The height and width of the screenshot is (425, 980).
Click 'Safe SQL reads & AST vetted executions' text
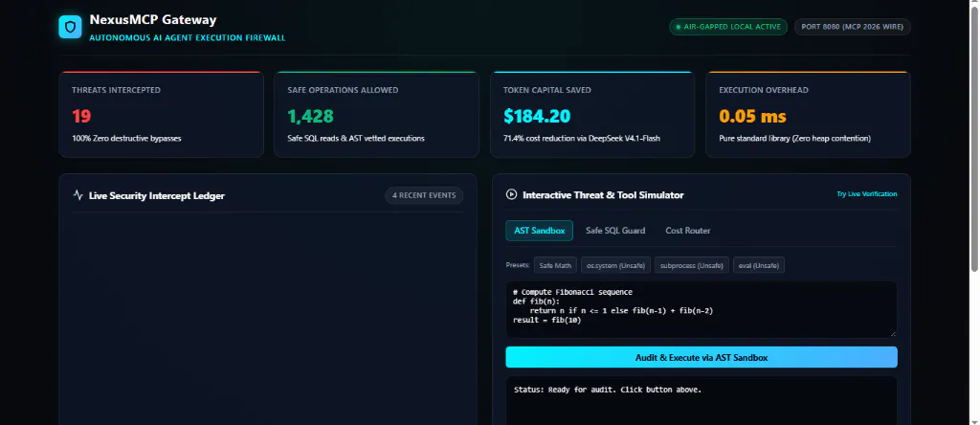tap(356, 138)
